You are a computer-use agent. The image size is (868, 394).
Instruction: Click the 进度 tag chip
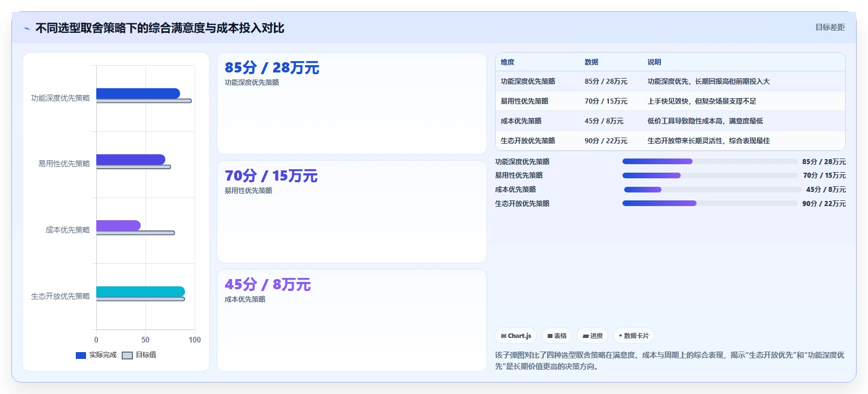(x=592, y=336)
